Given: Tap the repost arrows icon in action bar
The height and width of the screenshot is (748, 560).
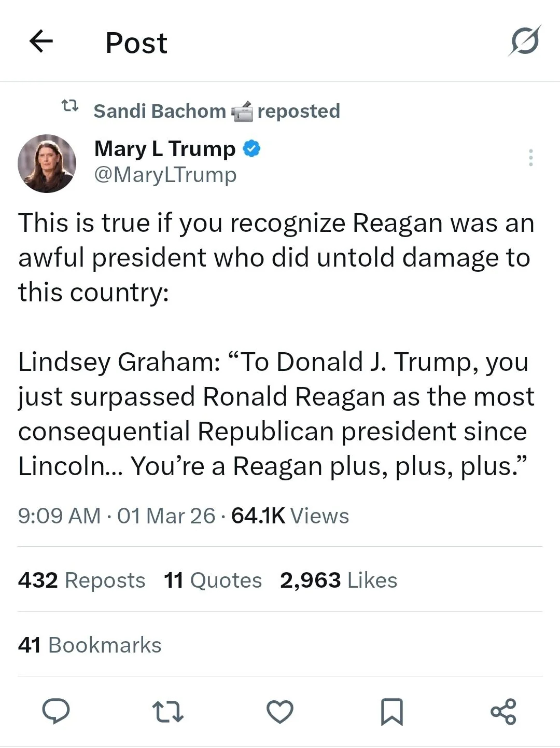Looking at the screenshot, I should tap(167, 712).
